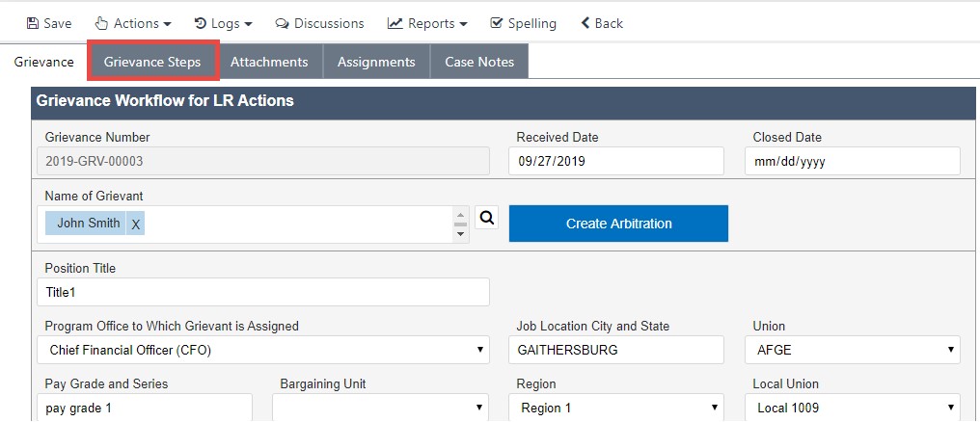The width and height of the screenshot is (980, 422).
Task: Open Discussions from the toolbar text
Action: click(x=329, y=24)
